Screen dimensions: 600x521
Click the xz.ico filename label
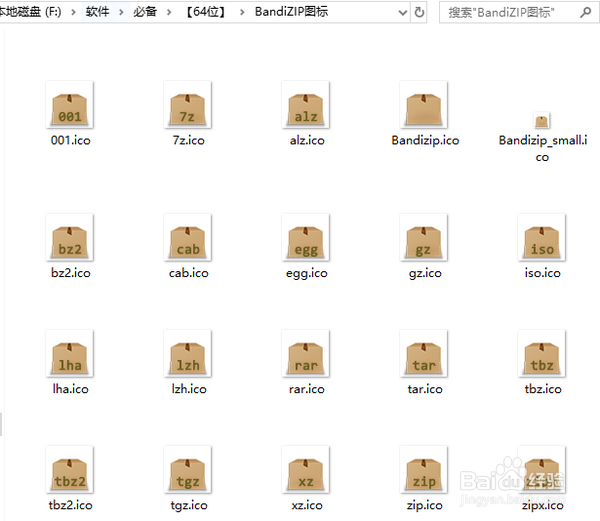click(x=307, y=505)
